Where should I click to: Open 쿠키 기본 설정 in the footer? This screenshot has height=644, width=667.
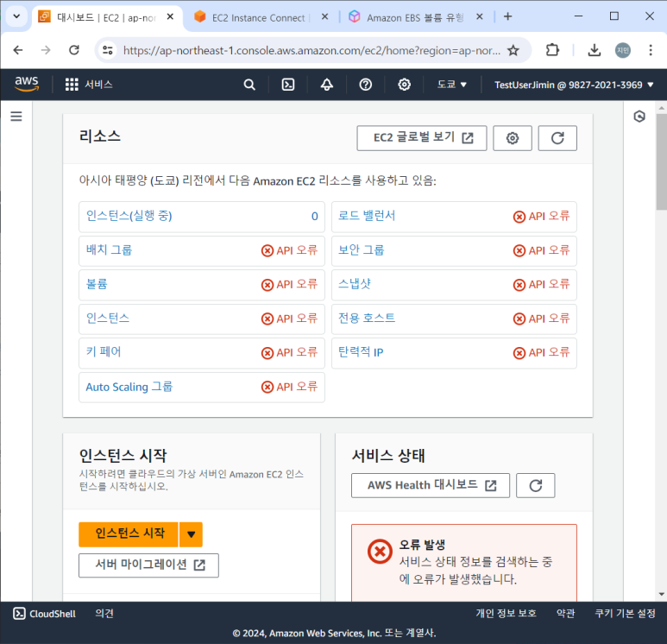tap(625, 613)
